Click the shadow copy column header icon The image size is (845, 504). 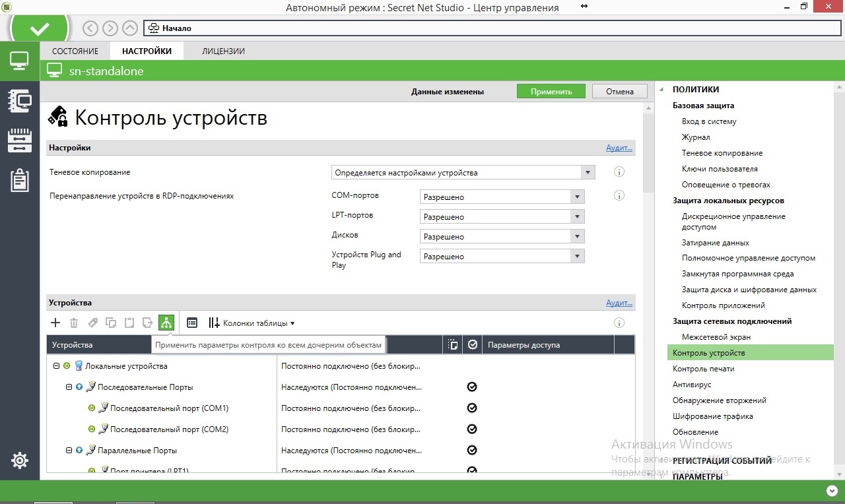[x=452, y=344]
